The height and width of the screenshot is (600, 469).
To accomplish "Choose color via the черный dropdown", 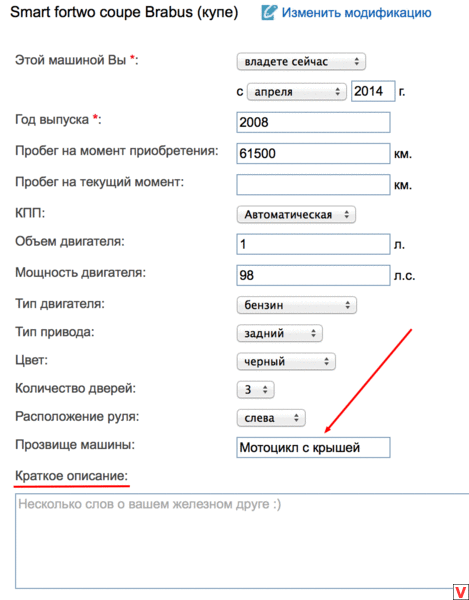I will pyautogui.click(x=286, y=362).
